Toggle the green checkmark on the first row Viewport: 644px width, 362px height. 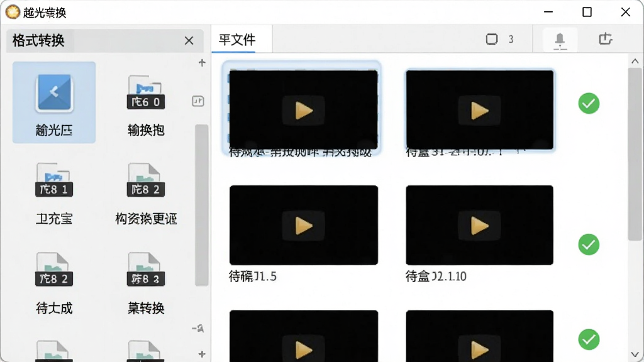pyautogui.click(x=589, y=104)
